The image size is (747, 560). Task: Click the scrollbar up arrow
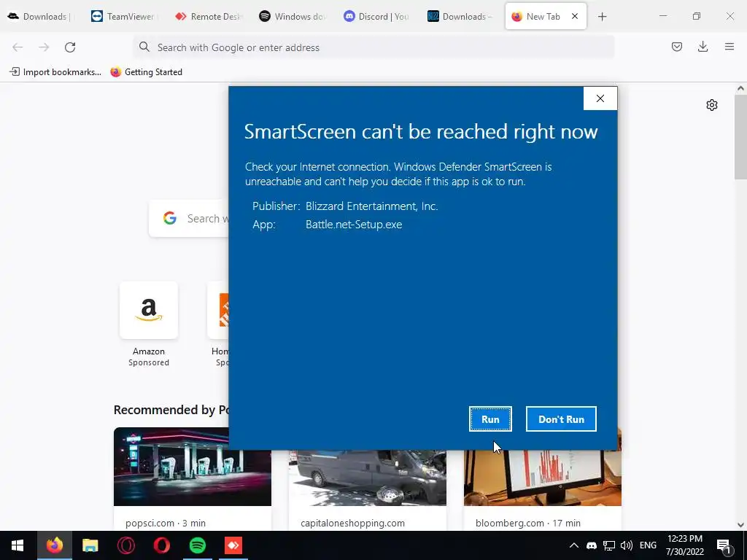click(740, 88)
